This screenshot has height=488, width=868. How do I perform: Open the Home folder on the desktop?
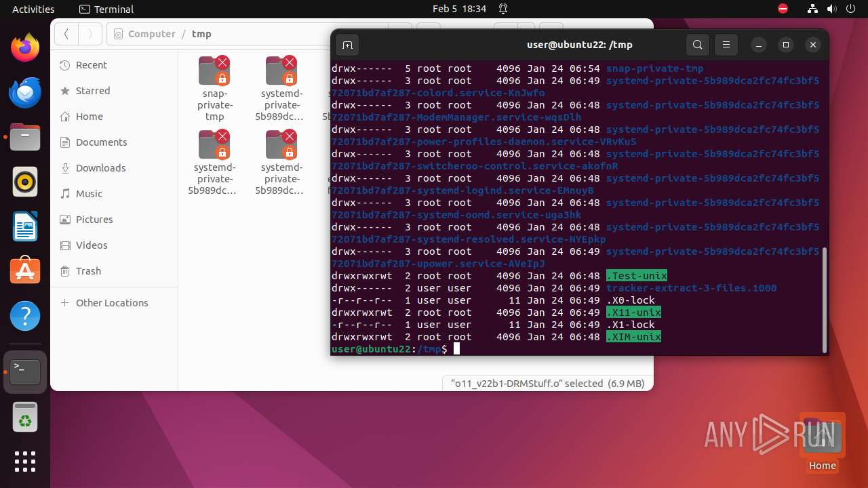click(822, 442)
